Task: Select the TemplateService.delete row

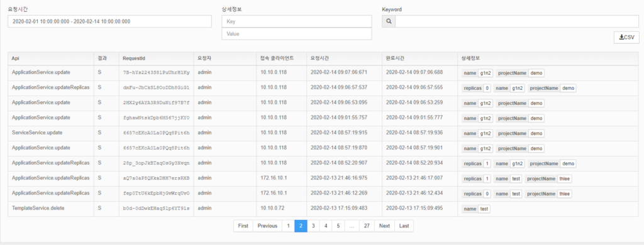Action: pyautogui.click(x=323, y=209)
